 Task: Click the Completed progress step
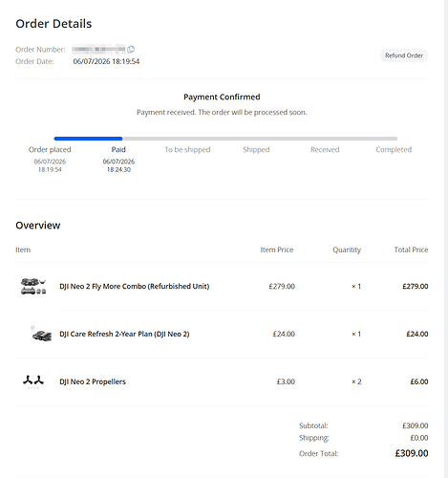point(394,149)
